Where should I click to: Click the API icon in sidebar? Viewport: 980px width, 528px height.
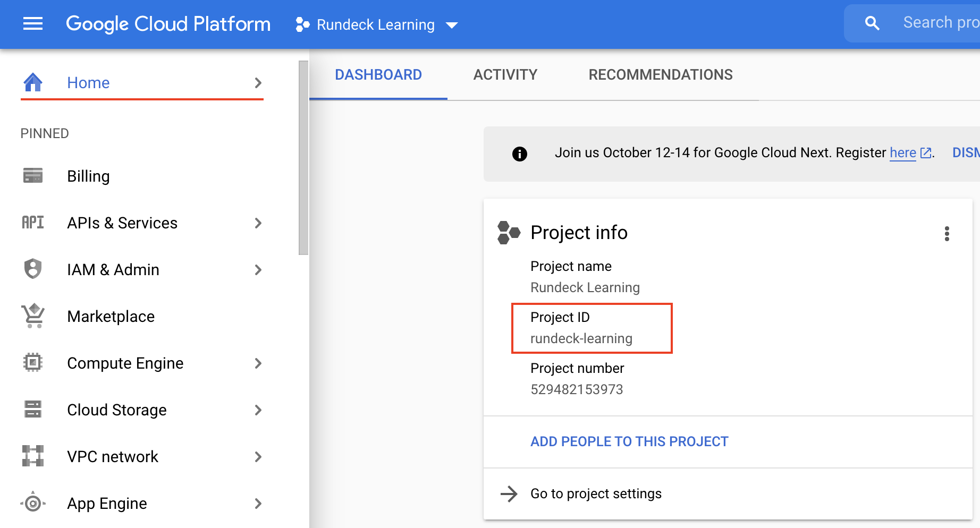[33, 222]
